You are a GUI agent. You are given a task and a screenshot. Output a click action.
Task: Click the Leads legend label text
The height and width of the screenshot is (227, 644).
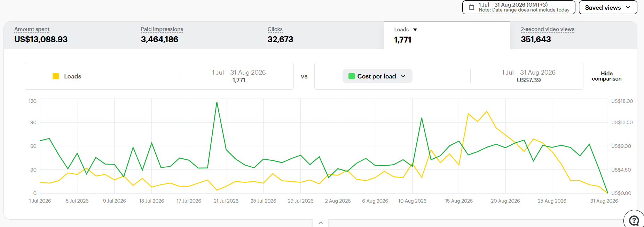[72, 76]
